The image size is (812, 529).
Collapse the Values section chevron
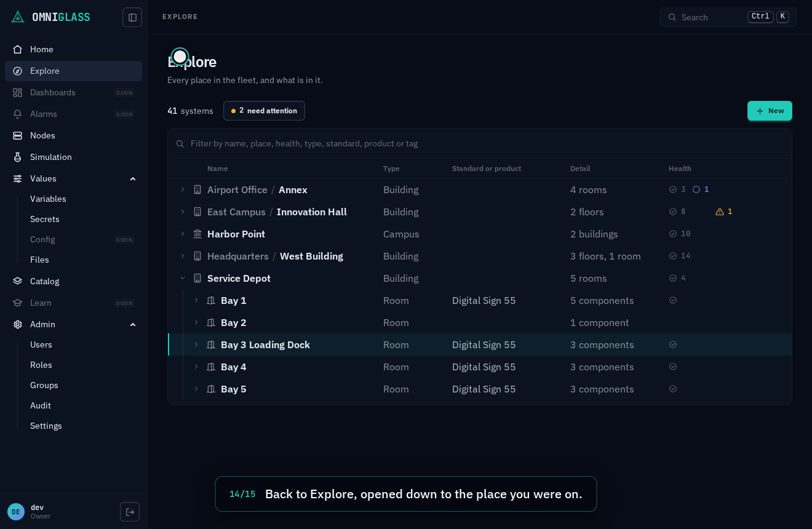(x=133, y=178)
